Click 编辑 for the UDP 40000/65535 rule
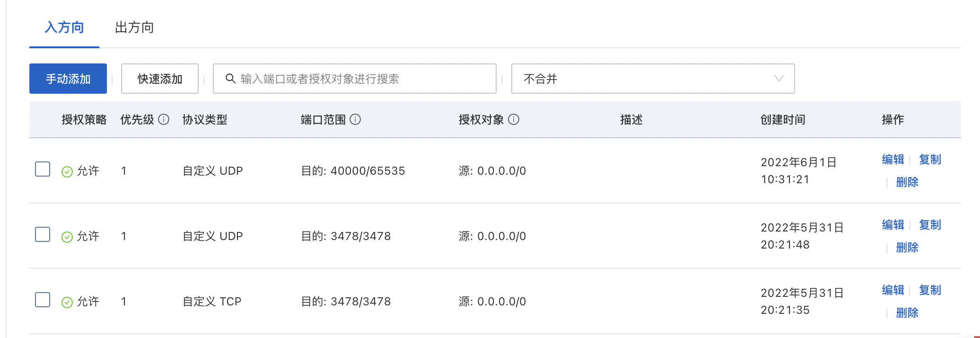 click(x=893, y=160)
